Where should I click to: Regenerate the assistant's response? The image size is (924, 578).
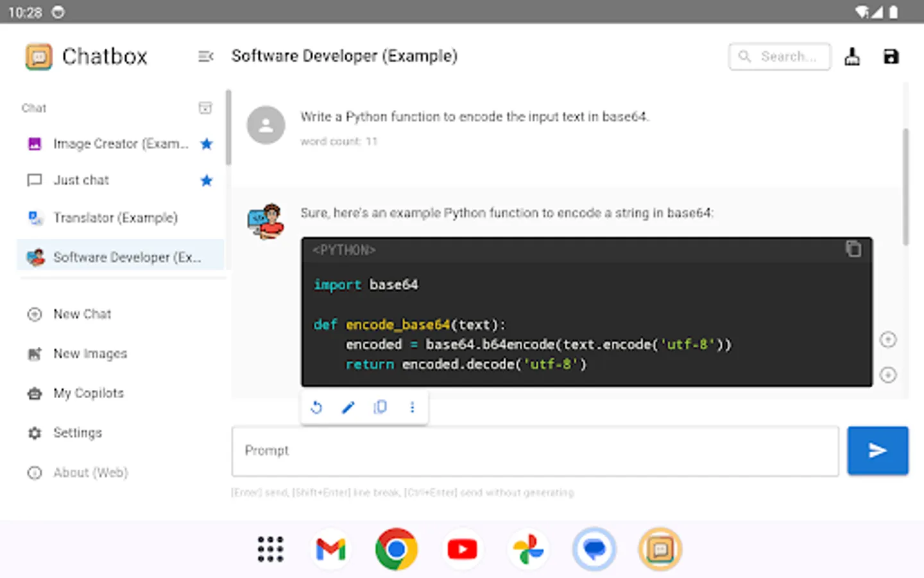tap(316, 407)
